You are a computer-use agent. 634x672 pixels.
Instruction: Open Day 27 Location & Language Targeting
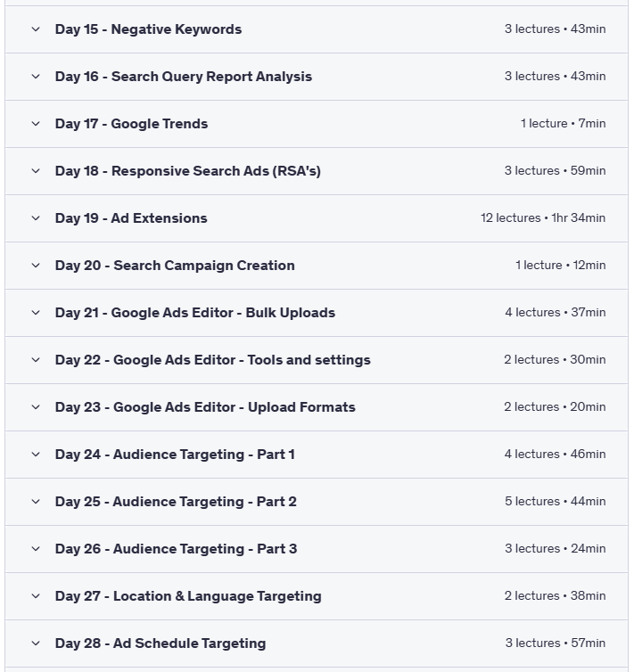point(188,596)
